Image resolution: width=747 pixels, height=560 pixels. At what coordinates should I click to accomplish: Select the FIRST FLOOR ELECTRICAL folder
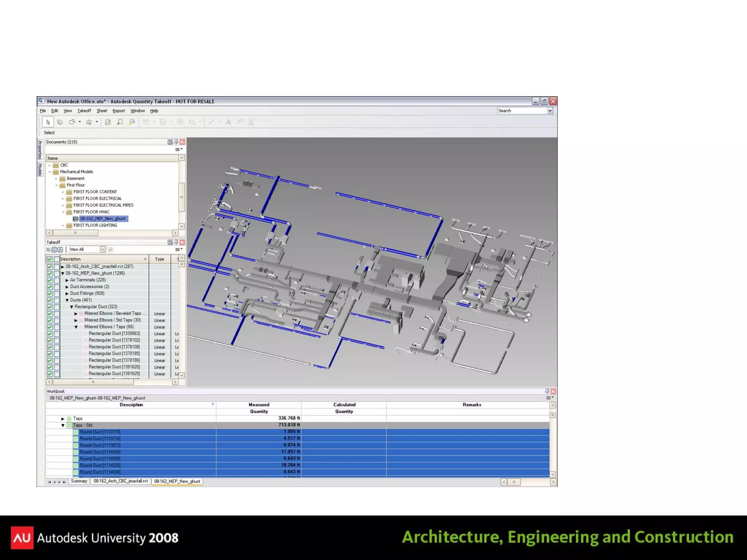point(97,199)
